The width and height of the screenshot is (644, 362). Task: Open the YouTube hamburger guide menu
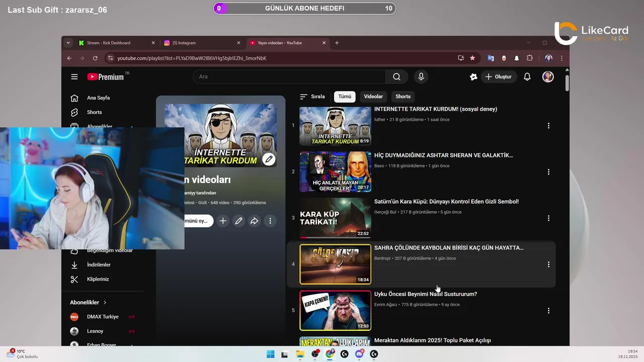pos(74,77)
